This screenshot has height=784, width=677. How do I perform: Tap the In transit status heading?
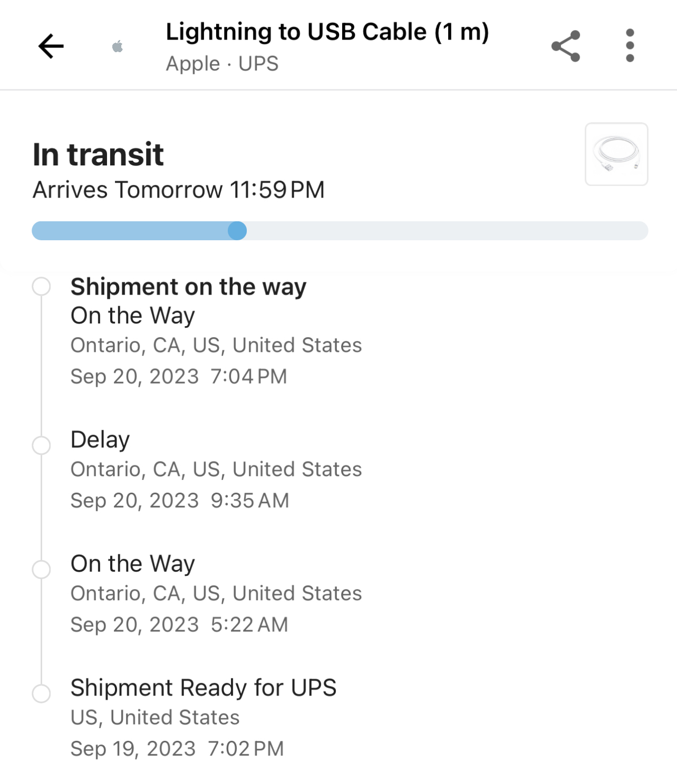[x=98, y=154]
